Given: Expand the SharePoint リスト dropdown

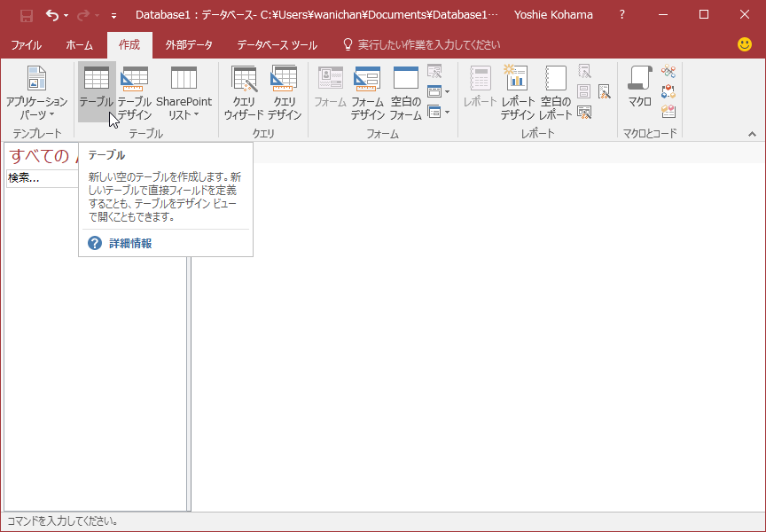Looking at the screenshot, I should click(184, 93).
